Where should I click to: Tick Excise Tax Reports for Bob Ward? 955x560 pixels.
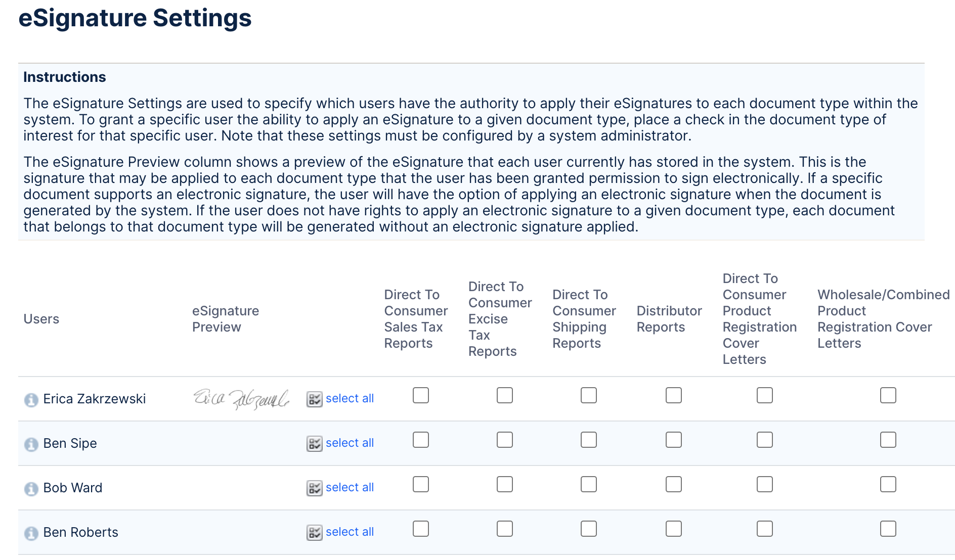pos(504,484)
